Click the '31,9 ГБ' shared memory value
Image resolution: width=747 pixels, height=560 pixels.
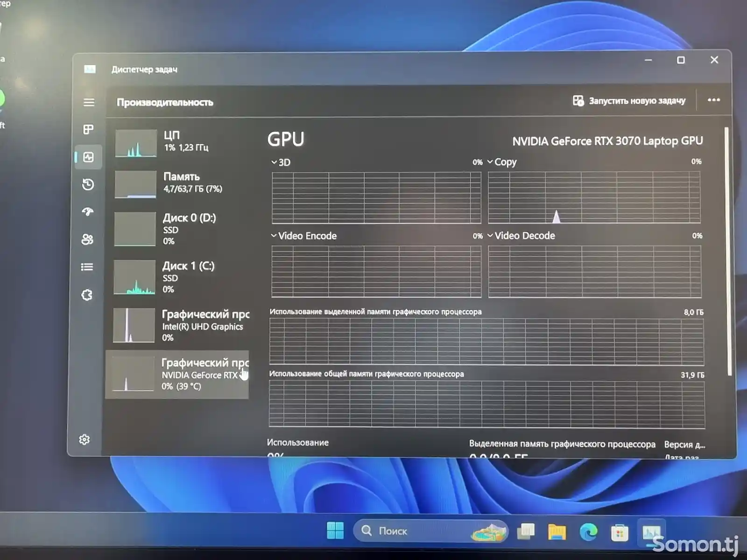point(692,375)
